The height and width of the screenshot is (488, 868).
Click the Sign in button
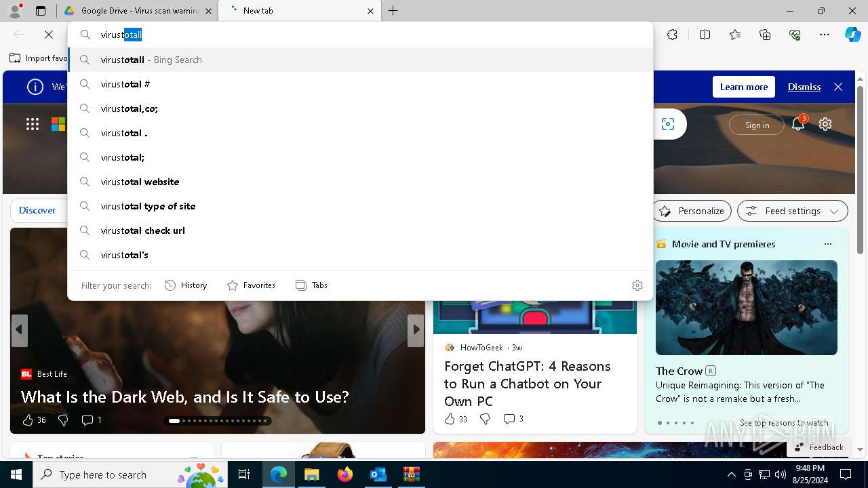pos(757,125)
